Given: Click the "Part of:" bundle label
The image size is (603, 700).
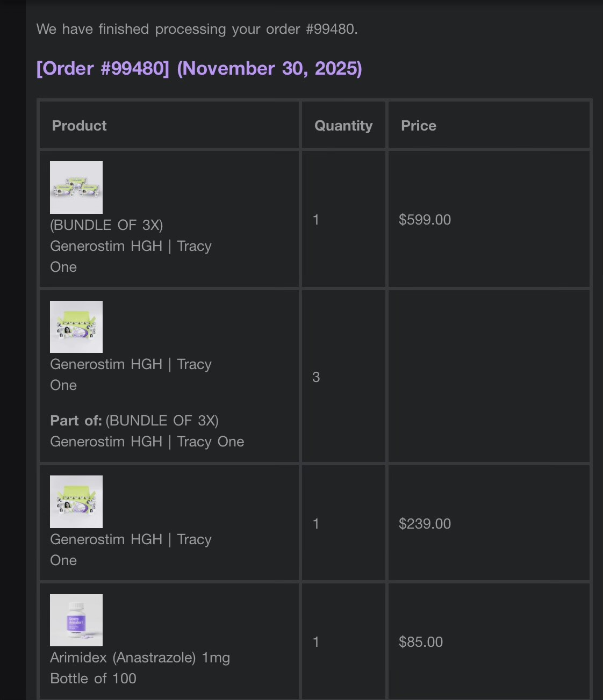Looking at the screenshot, I should (76, 421).
